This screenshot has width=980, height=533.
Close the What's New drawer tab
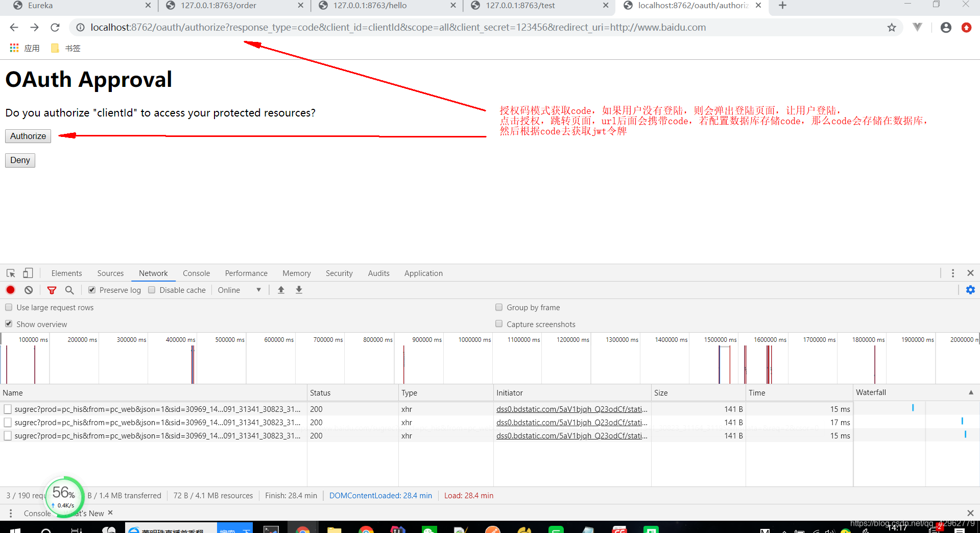(x=110, y=513)
